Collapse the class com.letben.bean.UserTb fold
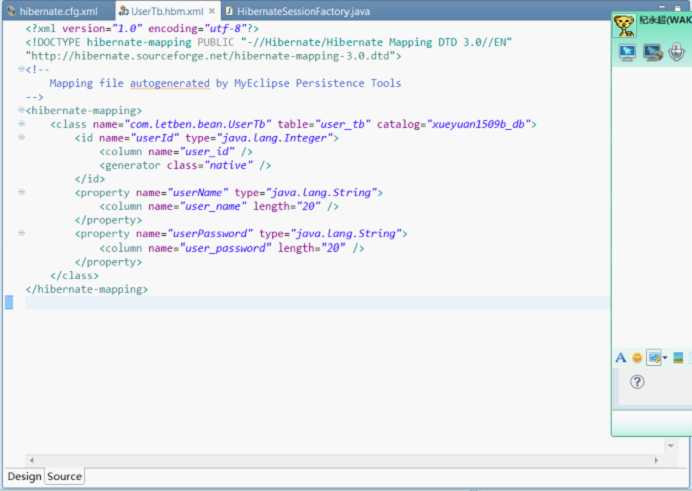 [21, 124]
